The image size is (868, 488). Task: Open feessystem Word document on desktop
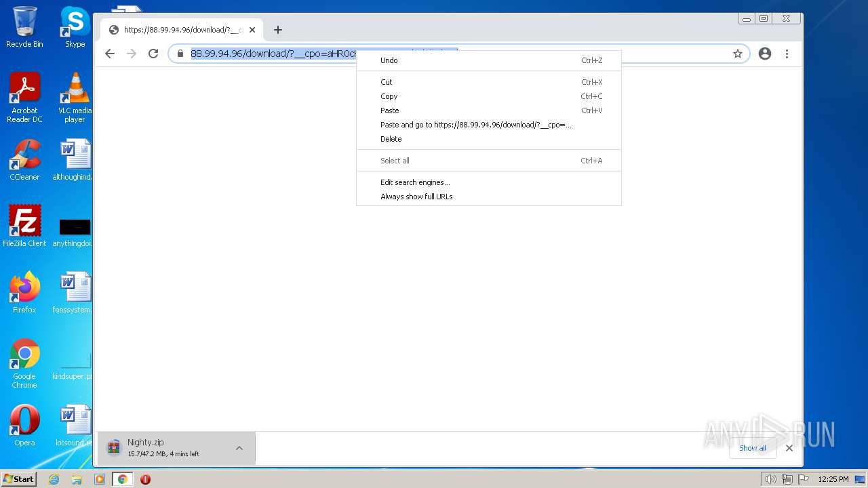(73, 293)
